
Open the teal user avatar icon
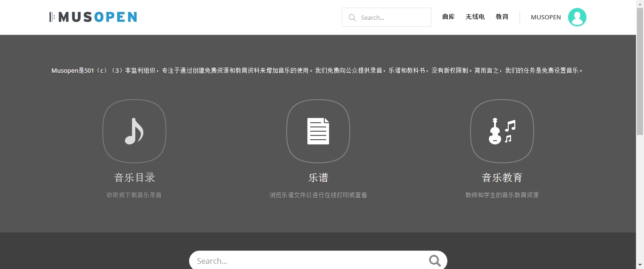click(x=577, y=17)
